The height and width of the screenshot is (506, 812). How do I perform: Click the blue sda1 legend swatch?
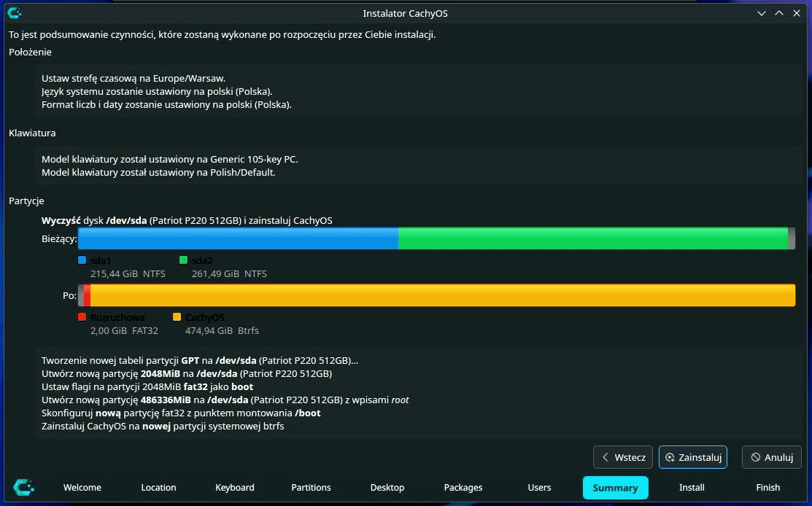82,260
